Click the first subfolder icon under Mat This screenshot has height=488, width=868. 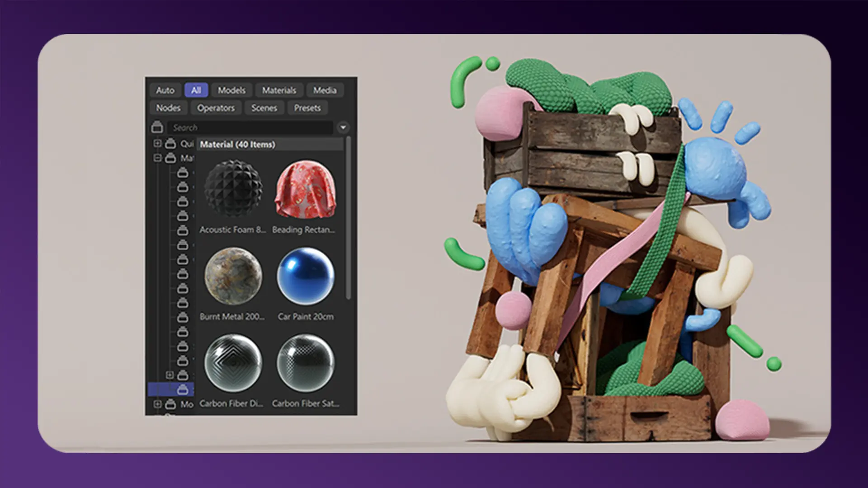[x=183, y=173]
